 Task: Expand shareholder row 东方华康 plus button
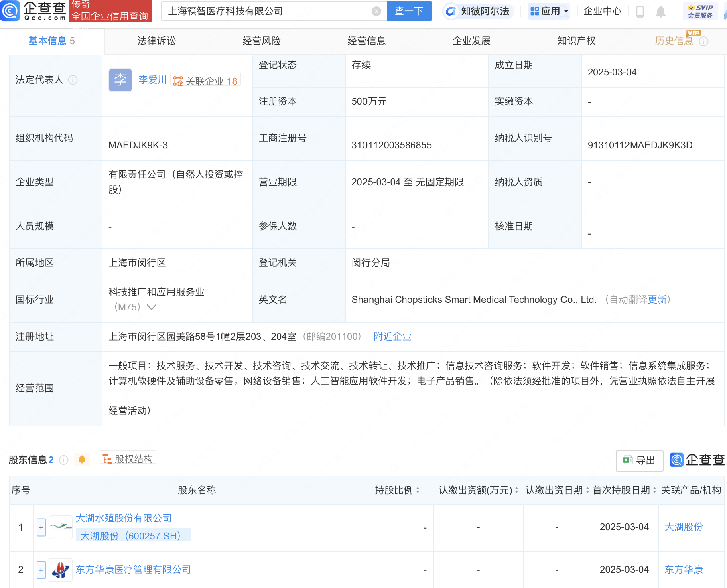tap(41, 570)
